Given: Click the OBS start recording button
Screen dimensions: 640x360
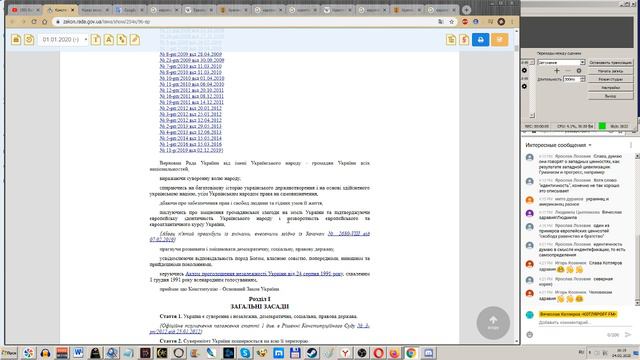Looking at the screenshot, I should click(611, 71).
